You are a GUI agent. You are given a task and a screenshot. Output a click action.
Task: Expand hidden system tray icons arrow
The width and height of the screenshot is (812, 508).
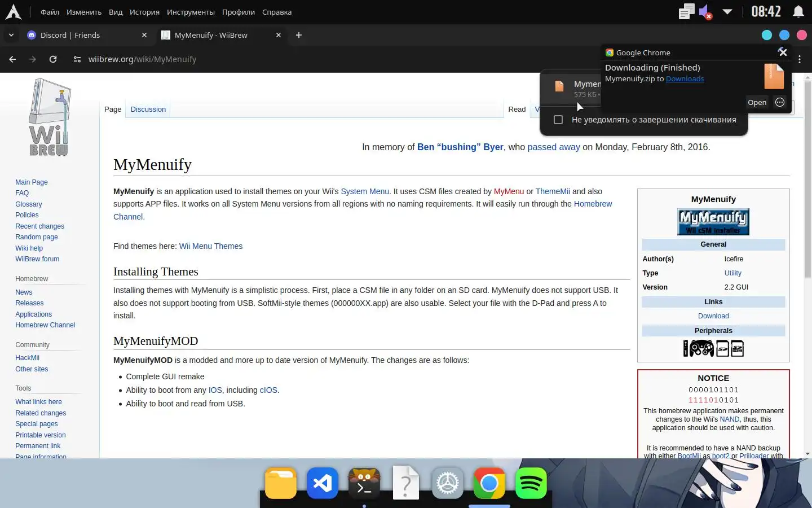click(x=727, y=12)
